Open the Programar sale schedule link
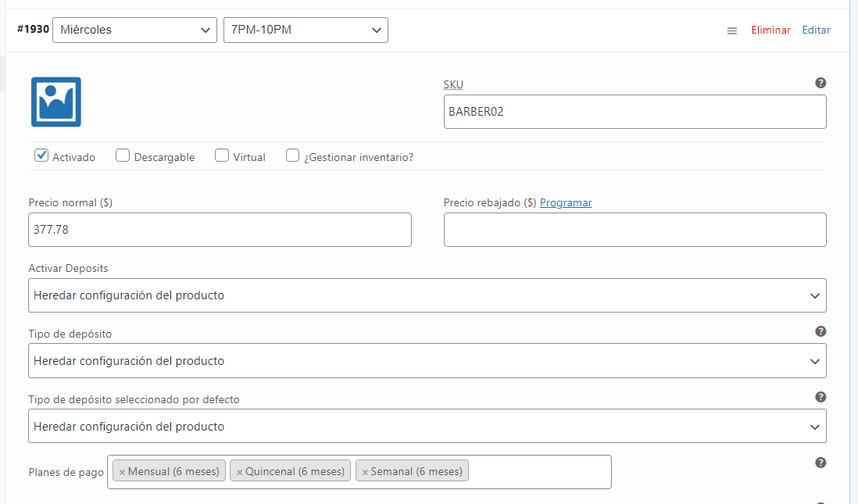The width and height of the screenshot is (858, 504). tap(566, 202)
